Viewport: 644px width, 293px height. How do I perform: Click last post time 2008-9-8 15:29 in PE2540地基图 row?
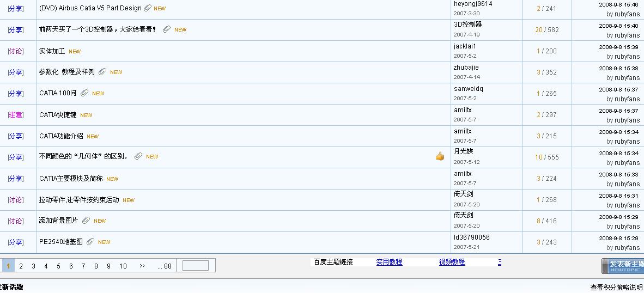coord(618,238)
